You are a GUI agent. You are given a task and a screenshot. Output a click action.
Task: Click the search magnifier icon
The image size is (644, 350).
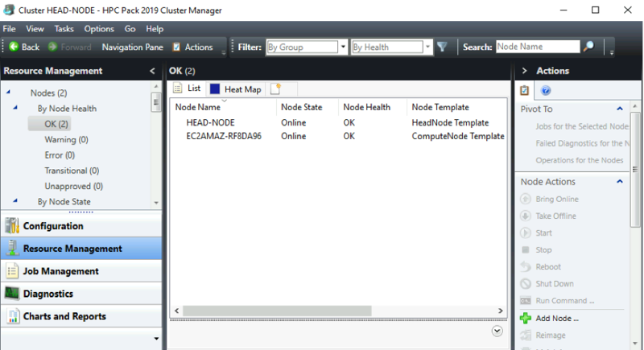(x=589, y=47)
